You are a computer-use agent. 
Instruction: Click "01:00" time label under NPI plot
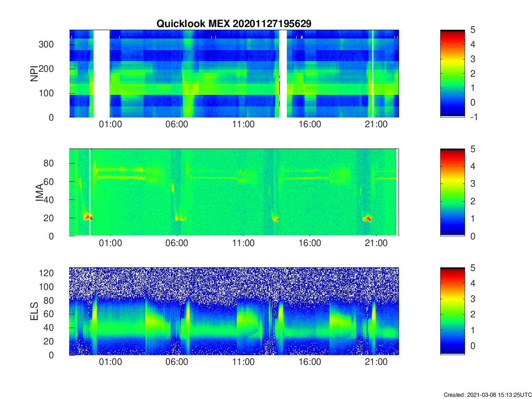(110, 125)
